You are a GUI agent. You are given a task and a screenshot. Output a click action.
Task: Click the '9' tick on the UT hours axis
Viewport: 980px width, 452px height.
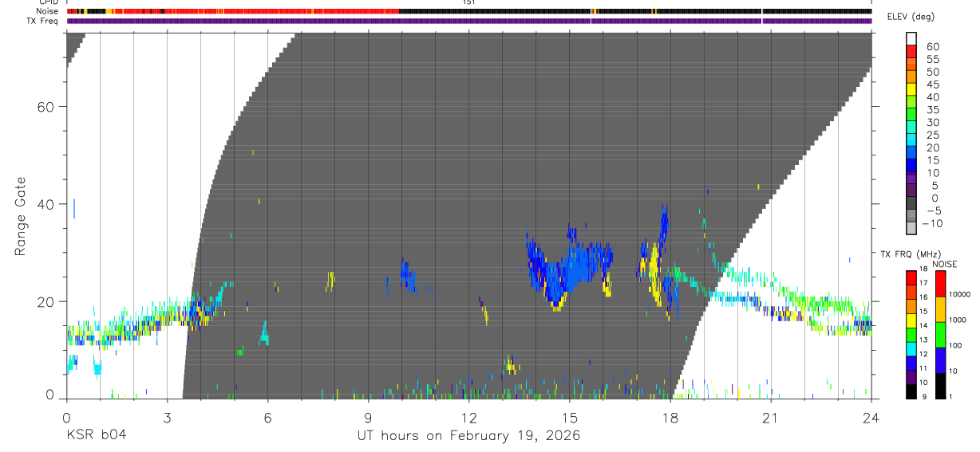tap(368, 417)
